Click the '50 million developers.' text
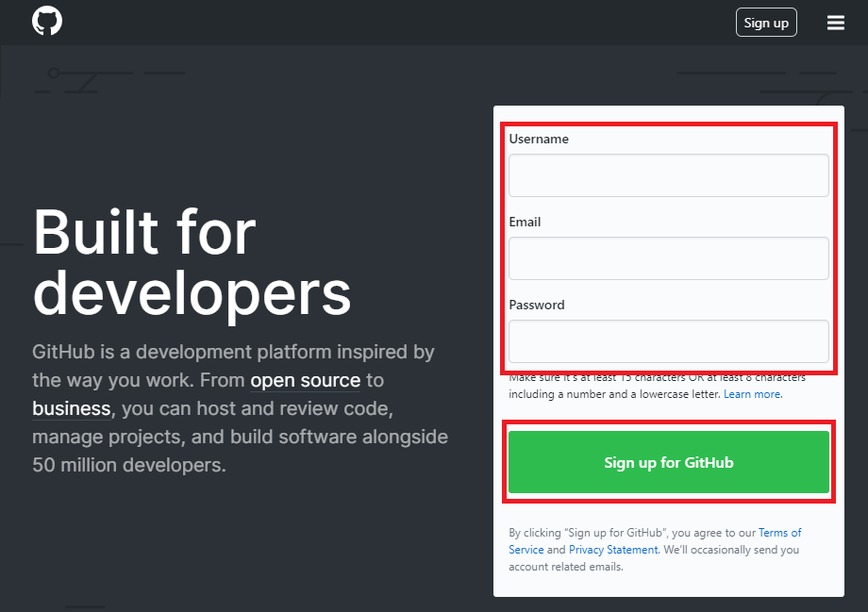868x612 pixels. click(129, 465)
